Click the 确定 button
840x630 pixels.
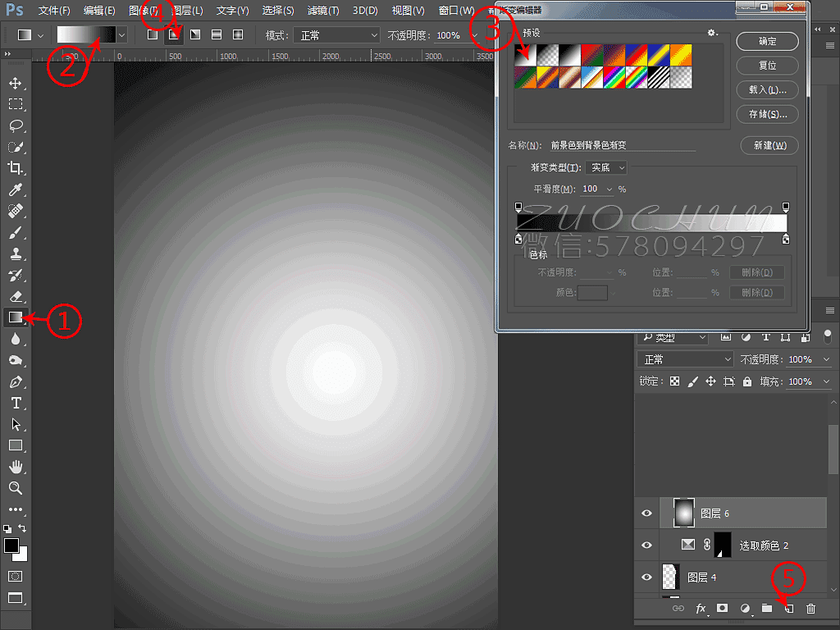767,41
